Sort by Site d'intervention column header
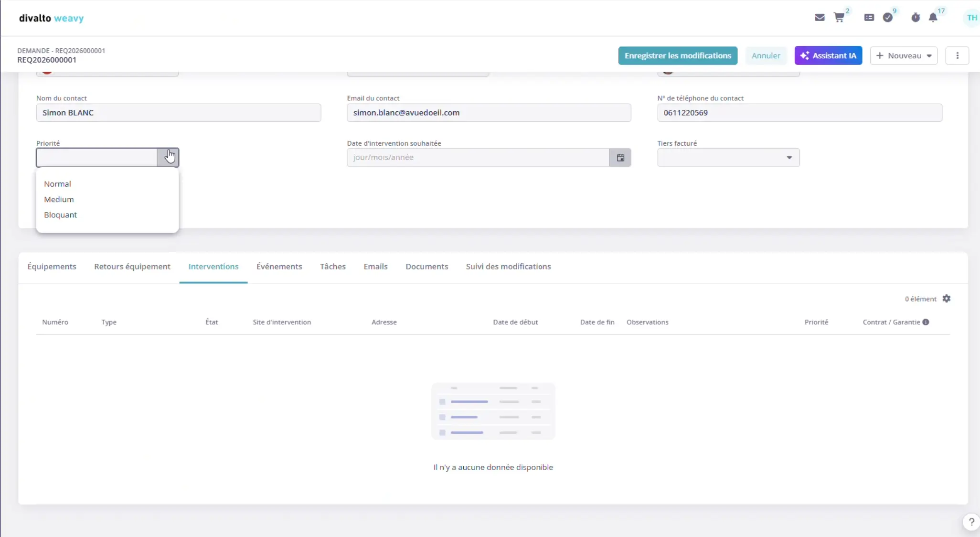Viewport: 980px width, 537px height. pos(282,322)
